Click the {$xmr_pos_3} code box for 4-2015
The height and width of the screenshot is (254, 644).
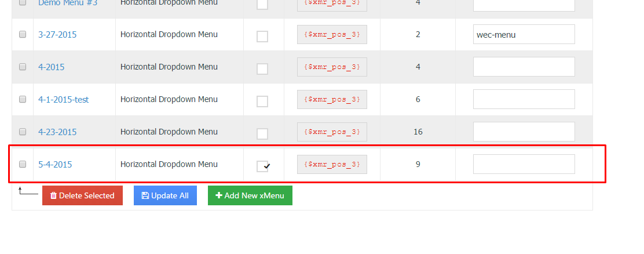pyautogui.click(x=332, y=67)
